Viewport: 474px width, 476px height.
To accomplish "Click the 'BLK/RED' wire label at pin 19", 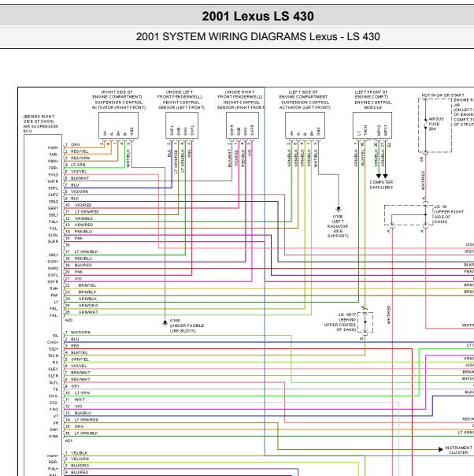I will 83,265.
